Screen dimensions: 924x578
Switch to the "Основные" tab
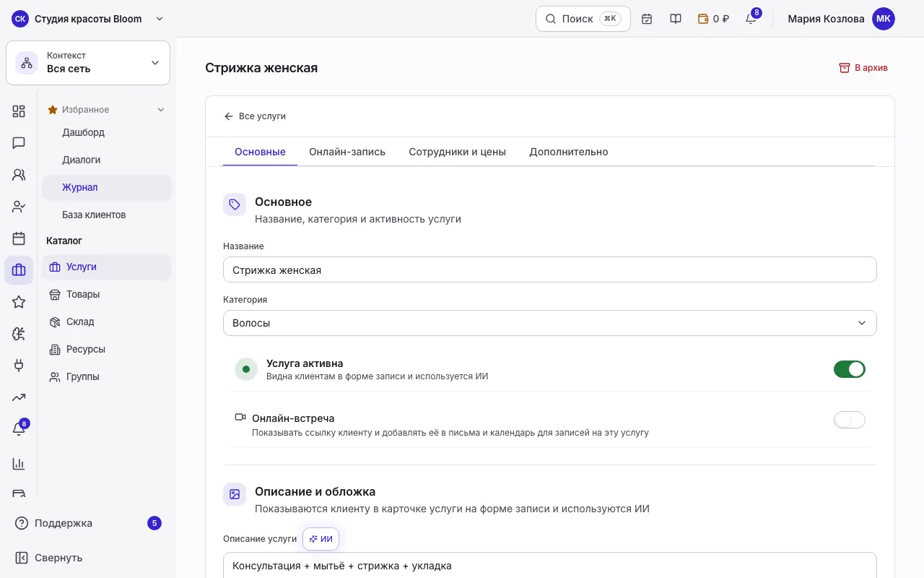point(260,152)
